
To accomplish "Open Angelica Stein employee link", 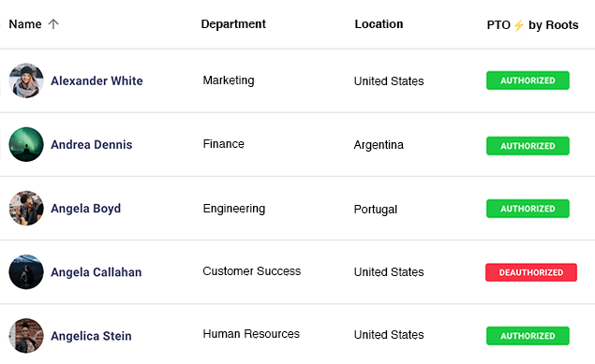I will tap(91, 336).
